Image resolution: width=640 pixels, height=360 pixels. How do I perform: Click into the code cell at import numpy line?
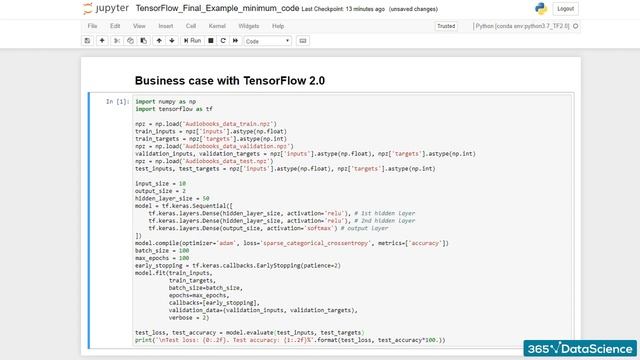tap(166, 102)
